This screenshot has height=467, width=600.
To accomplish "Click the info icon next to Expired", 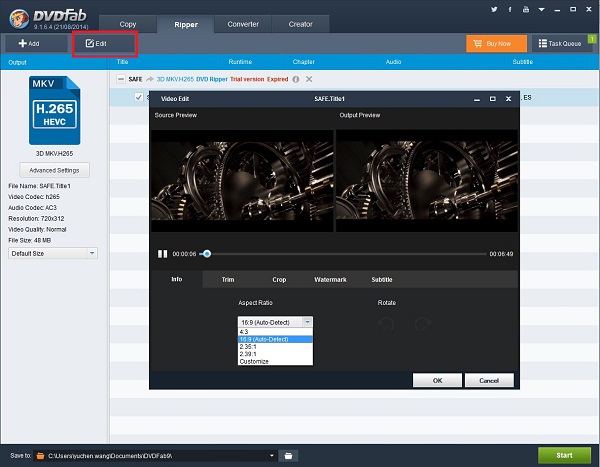I will pyautogui.click(x=296, y=79).
